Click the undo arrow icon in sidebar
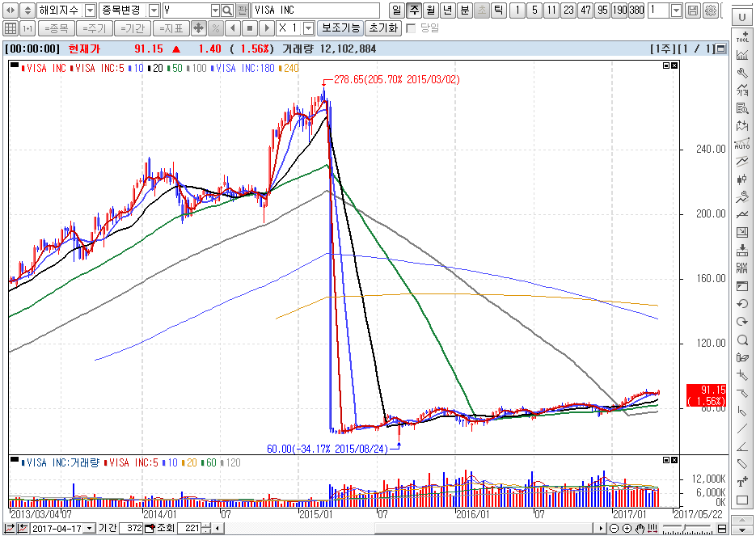Viewport: 756px width, 536px height. tap(742, 304)
